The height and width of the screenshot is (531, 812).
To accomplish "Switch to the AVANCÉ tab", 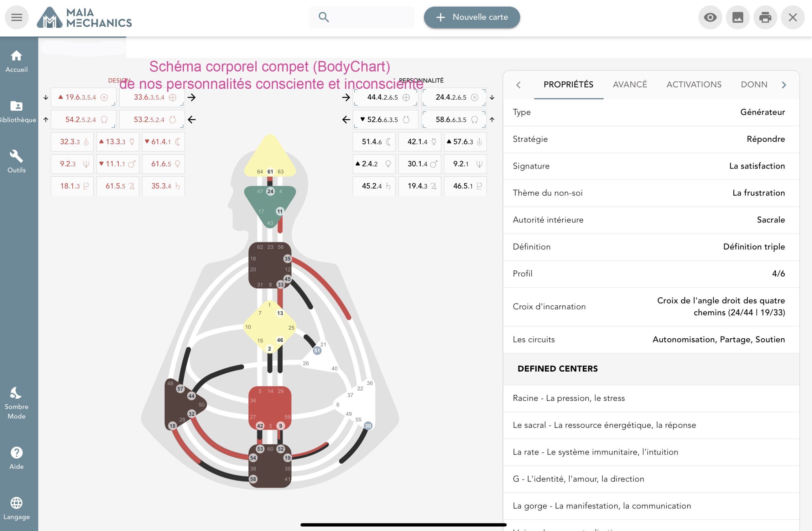I will click(630, 84).
